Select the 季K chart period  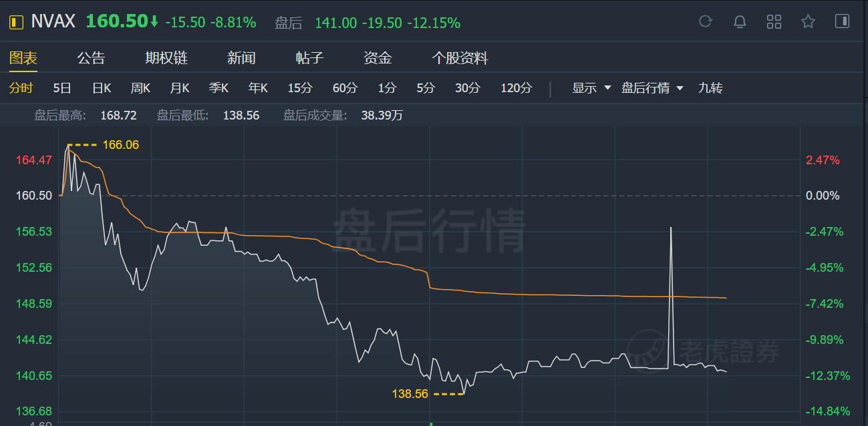219,88
